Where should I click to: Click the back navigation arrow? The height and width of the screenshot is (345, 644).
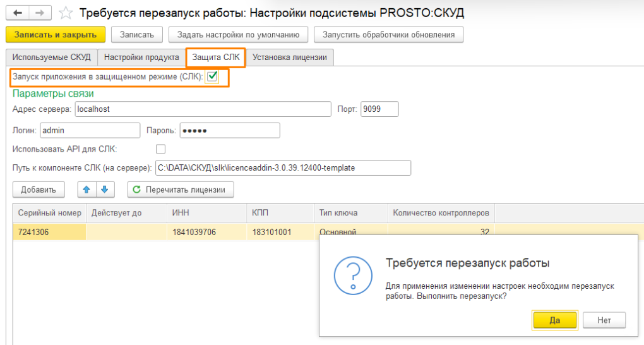tap(18, 13)
